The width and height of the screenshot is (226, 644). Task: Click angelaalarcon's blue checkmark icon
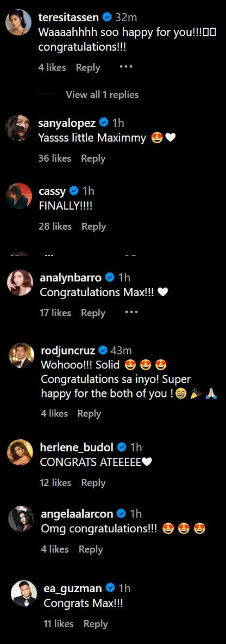(121, 513)
